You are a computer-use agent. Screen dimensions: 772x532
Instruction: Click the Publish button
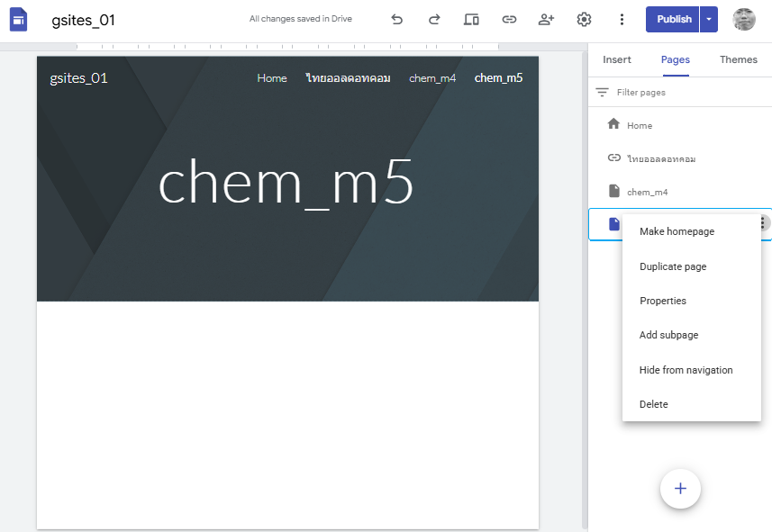tap(673, 20)
